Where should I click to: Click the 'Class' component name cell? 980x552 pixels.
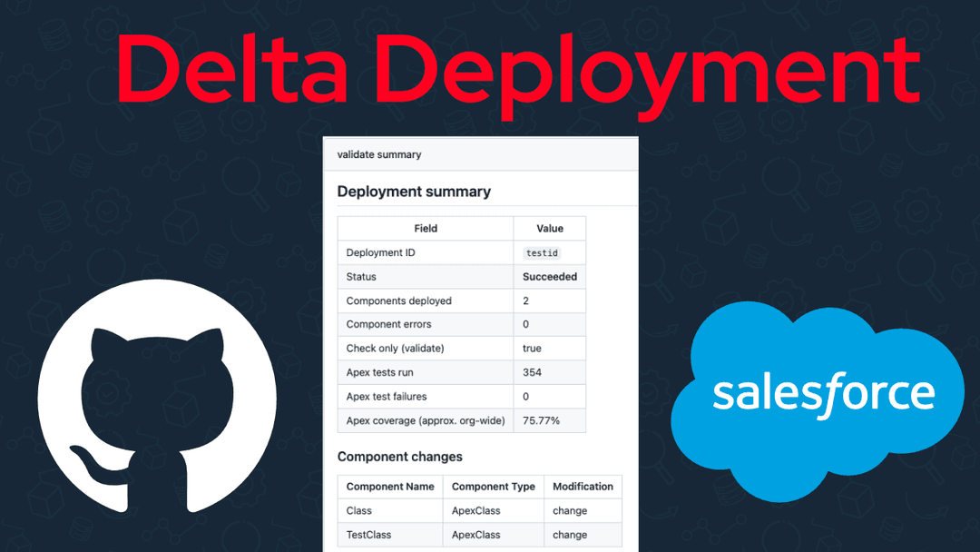(x=390, y=511)
